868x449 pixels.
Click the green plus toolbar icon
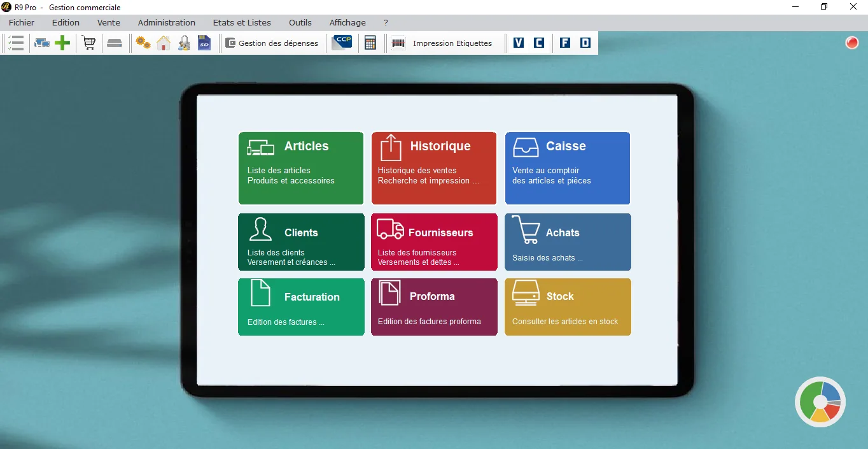[x=62, y=43]
